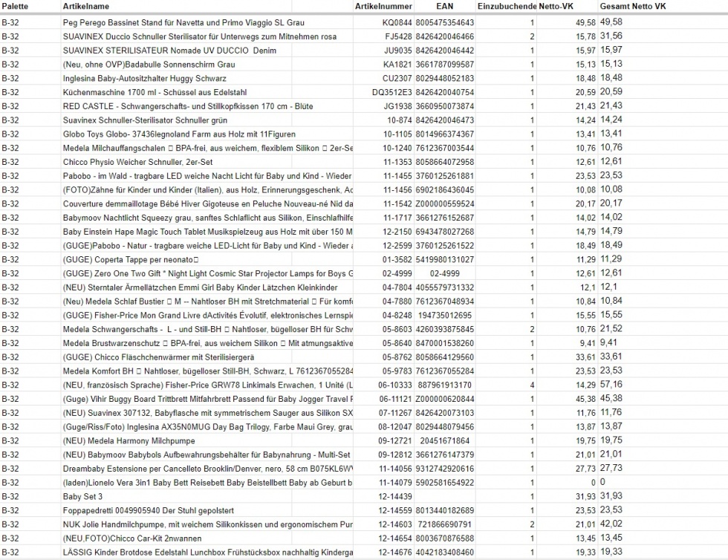
Task: Click the Artikelnummer column header
Action: click(383, 7)
